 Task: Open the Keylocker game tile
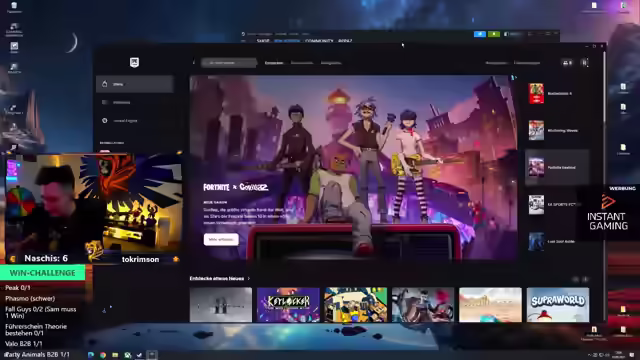point(288,305)
